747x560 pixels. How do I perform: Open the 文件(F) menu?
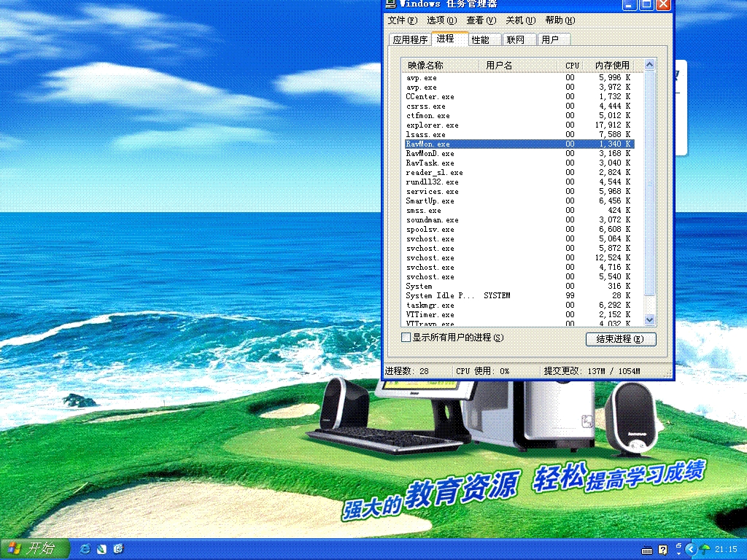(x=402, y=20)
